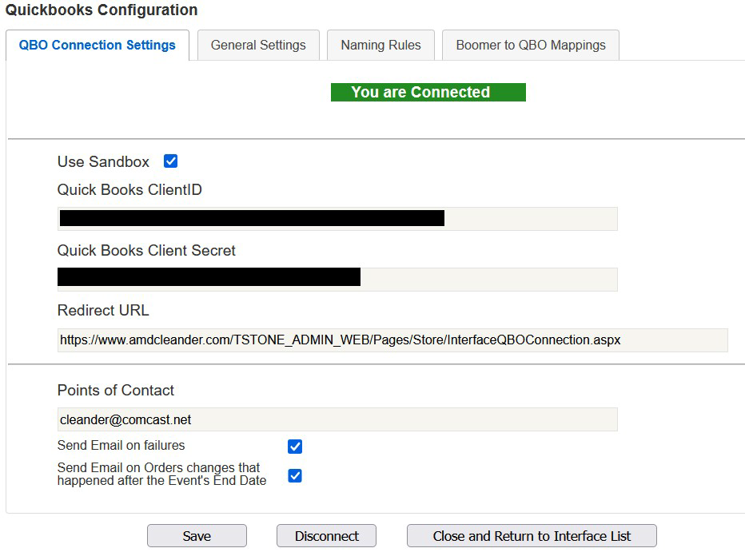Click the Save button
The height and width of the screenshot is (560, 745).
(197, 536)
